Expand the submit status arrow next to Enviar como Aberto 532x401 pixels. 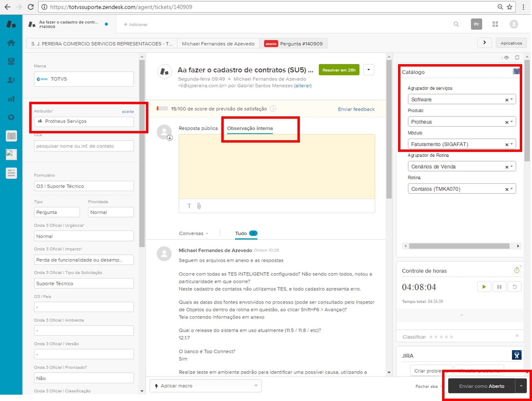(521, 386)
